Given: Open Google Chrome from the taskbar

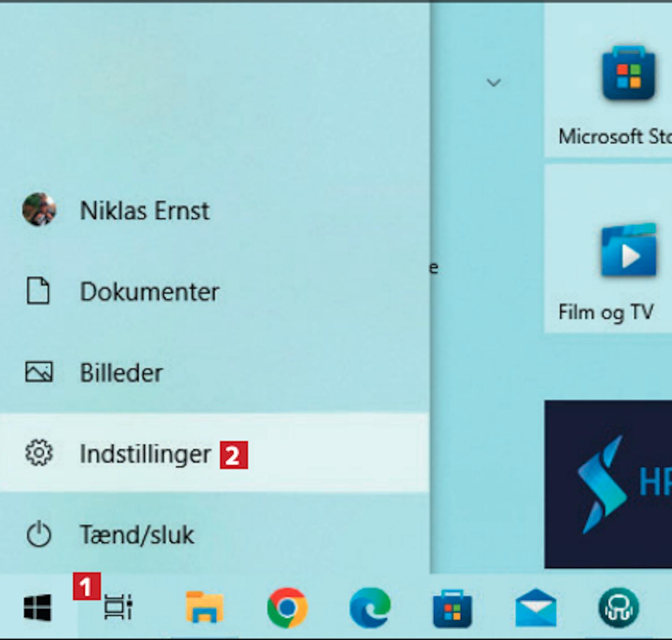Looking at the screenshot, I should point(287,608).
